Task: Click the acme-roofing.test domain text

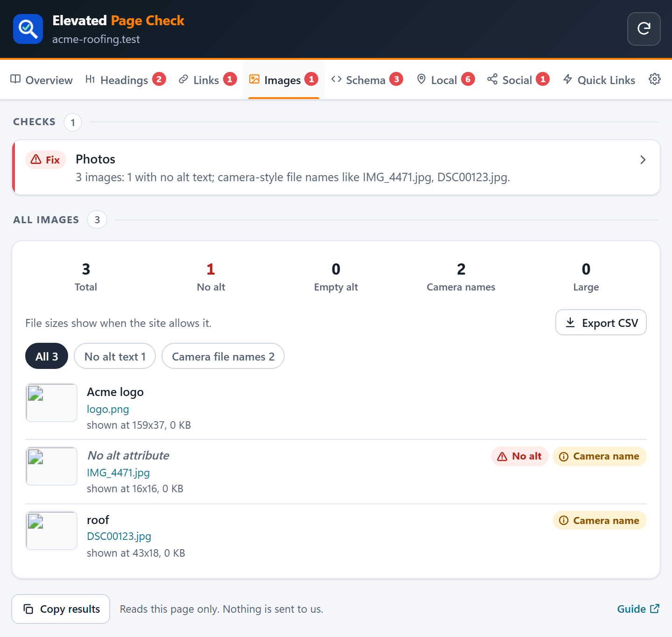Action: tap(96, 39)
